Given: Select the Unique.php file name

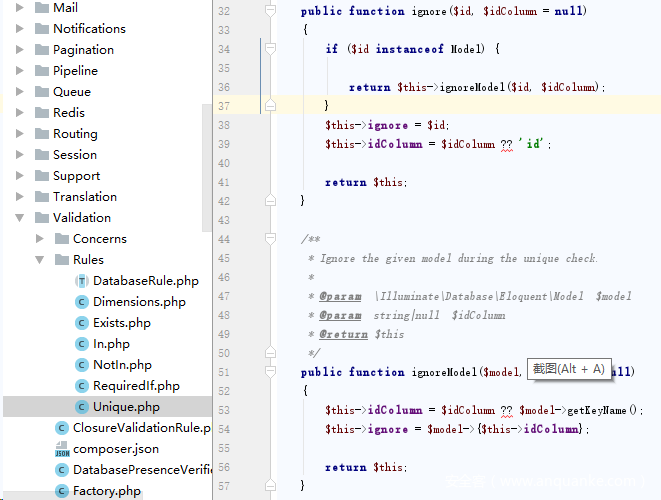Looking at the screenshot, I should [x=126, y=407].
